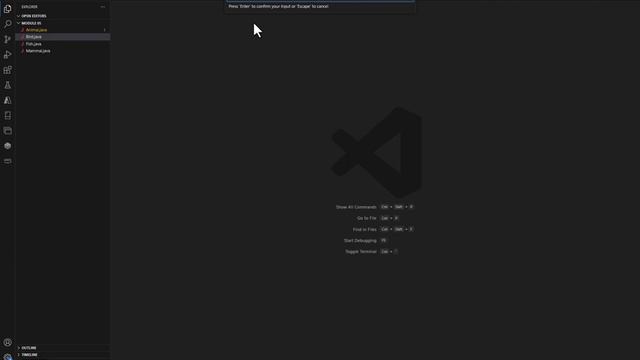The width and height of the screenshot is (640, 360).
Task: Open Run and Debug view icon
Action: [x=7, y=55]
